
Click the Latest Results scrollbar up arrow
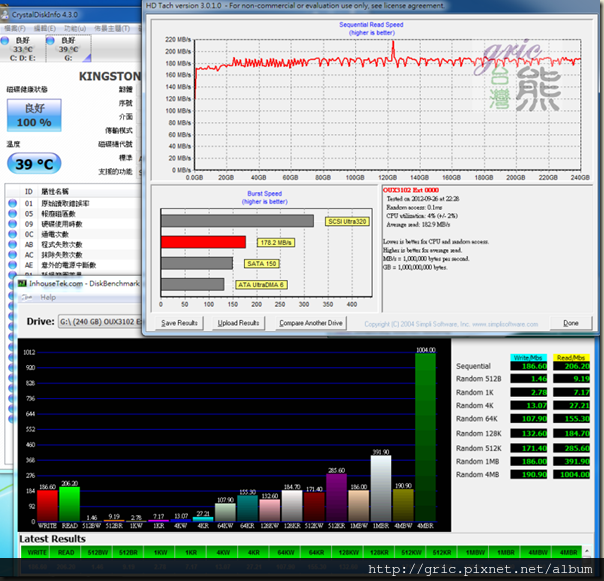point(587,551)
